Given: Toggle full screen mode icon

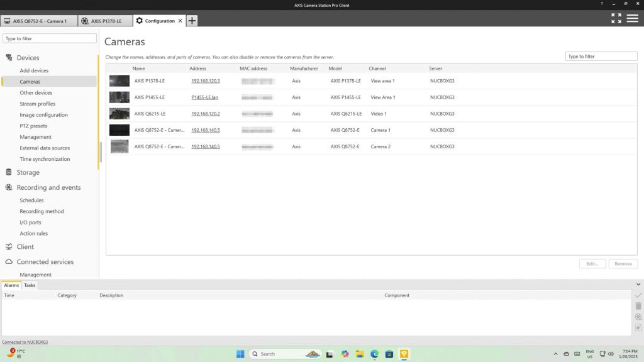Looking at the screenshot, I should (x=616, y=18).
